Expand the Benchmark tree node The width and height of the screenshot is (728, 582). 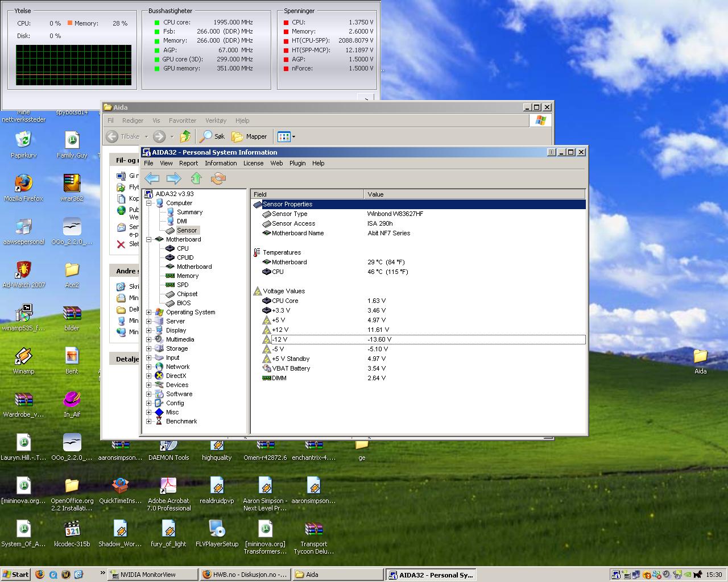coord(149,421)
